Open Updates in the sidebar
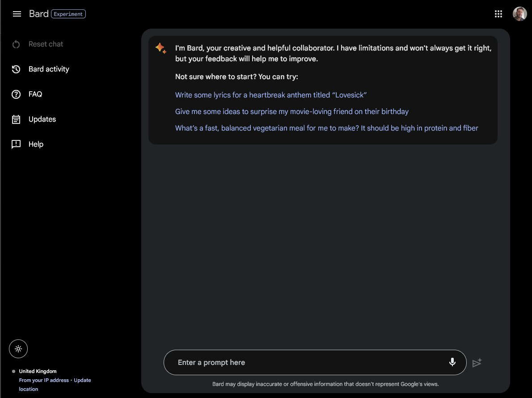Screen dimensions: 532x398 point(42,119)
